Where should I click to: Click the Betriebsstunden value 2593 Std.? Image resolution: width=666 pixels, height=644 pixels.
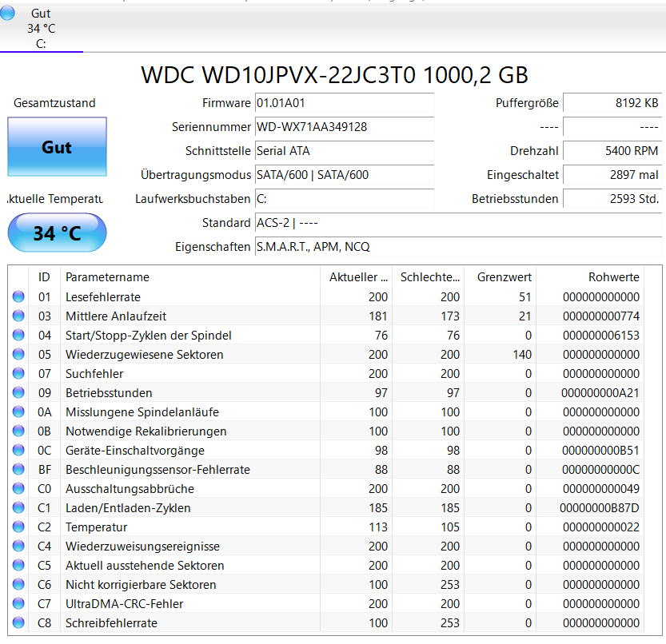point(612,199)
